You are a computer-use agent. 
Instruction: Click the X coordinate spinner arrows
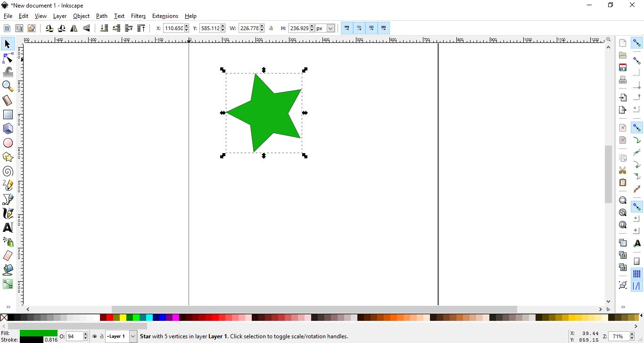coord(187,28)
